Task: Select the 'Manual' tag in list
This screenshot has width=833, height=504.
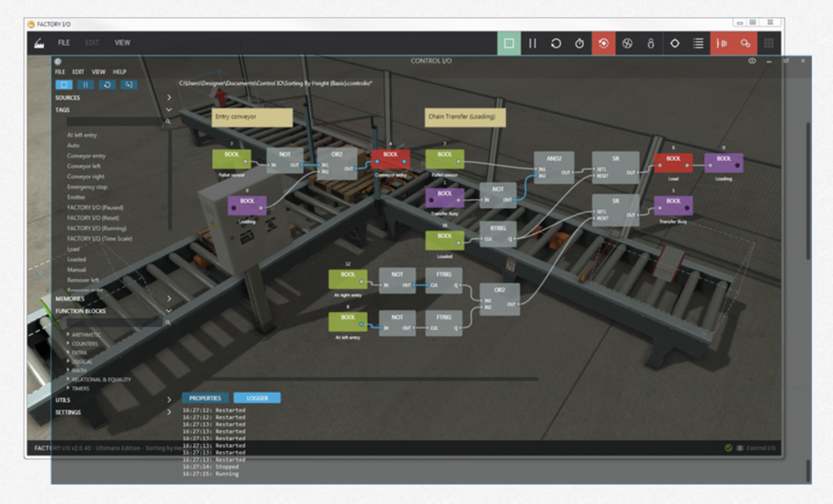Action: pyautogui.click(x=76, y=270)
